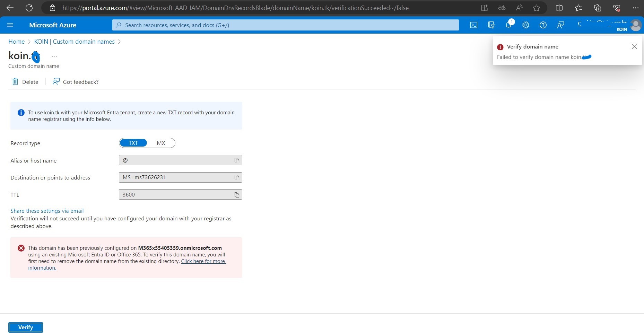Screen dimensions: 644x333
Task: Click the Microsoft Azure portal title
Action: (53, 25)
